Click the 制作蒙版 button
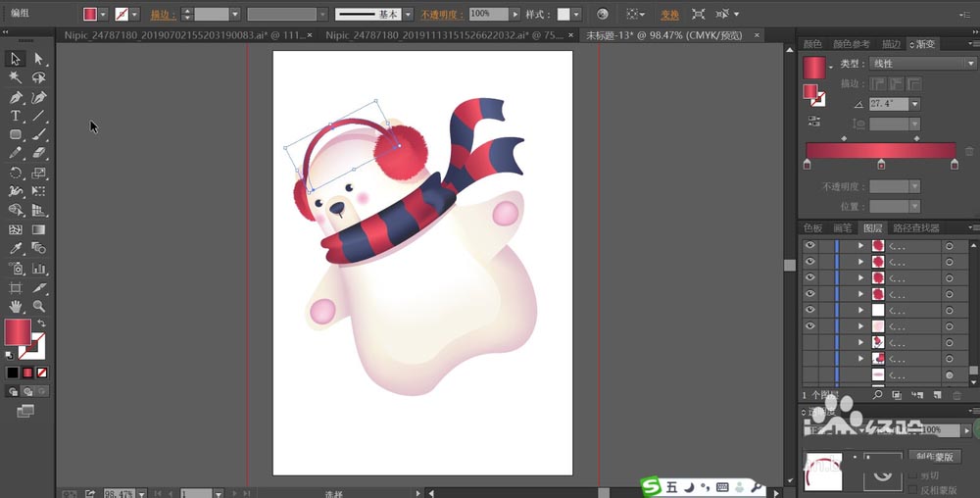Image resolution: width=980 pixels, height=498 pixels. (x=934, y=456)
